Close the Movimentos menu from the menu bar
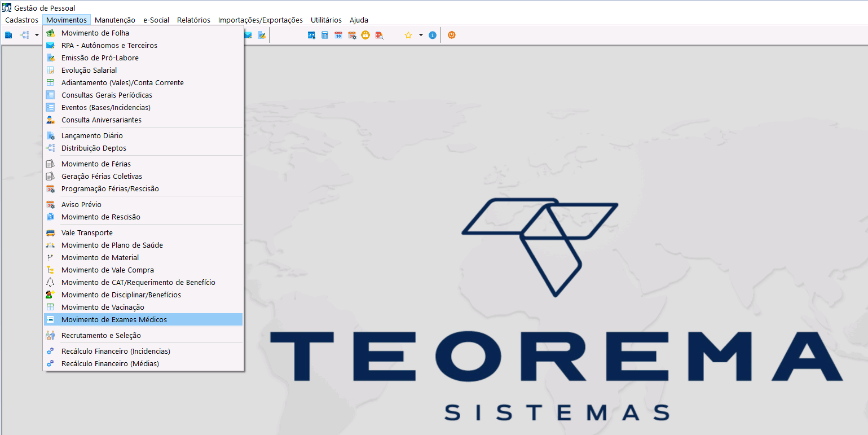This screenshot has width=868, height=435. tap(67, 20)
